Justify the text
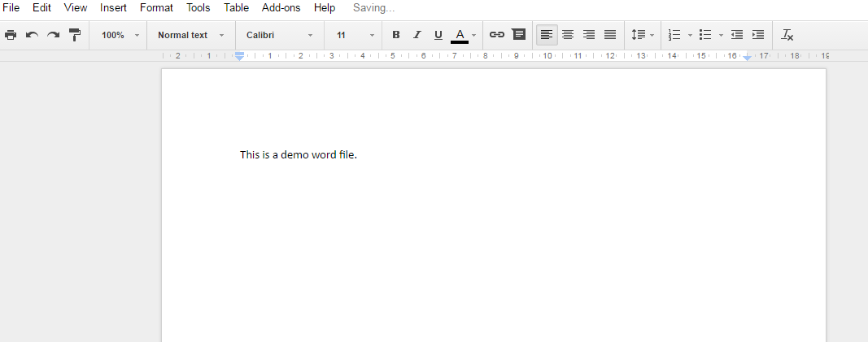The image size is (868, 342). 610,35
